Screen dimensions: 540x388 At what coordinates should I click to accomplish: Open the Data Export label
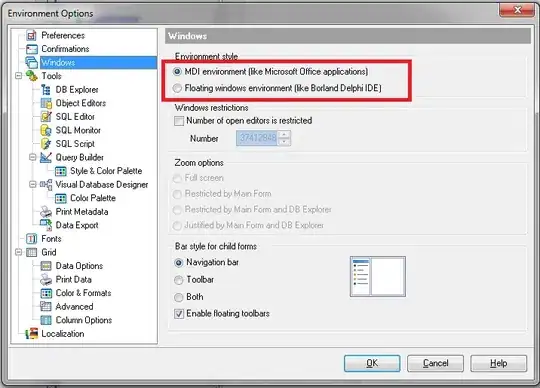click(77, 225)
